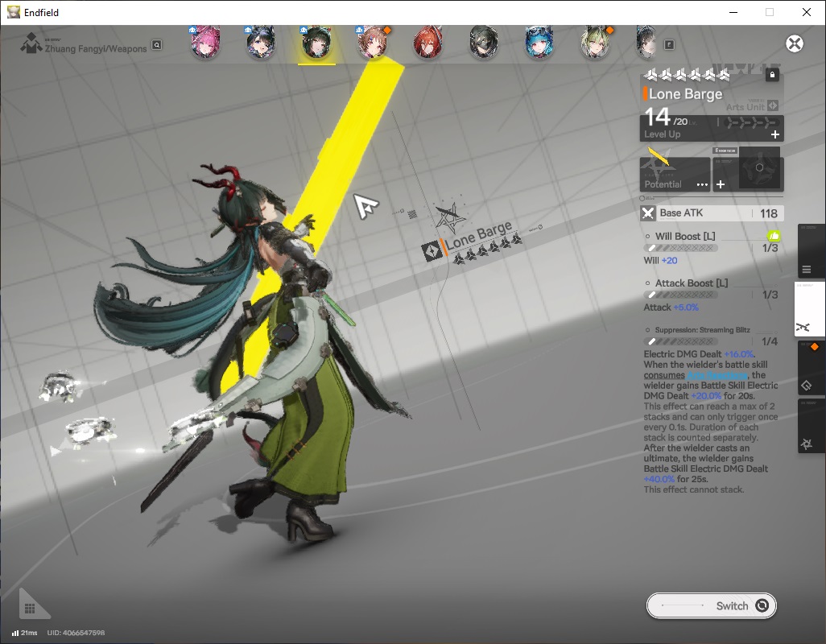826x644 pixels.
Task: Select the highlighted Zhuang Fangyi portrait
Action: click(x=316, y=43)
